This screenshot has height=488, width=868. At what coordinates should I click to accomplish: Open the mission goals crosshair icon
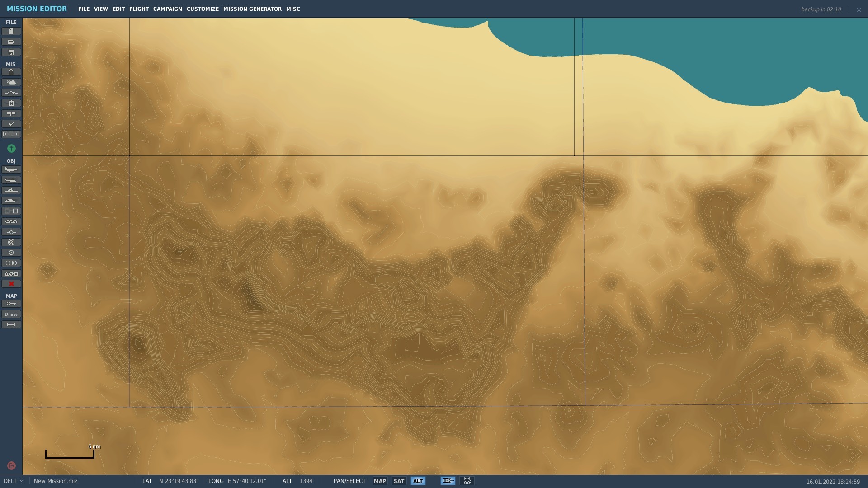pyautogui.click(x=11, y=103)
